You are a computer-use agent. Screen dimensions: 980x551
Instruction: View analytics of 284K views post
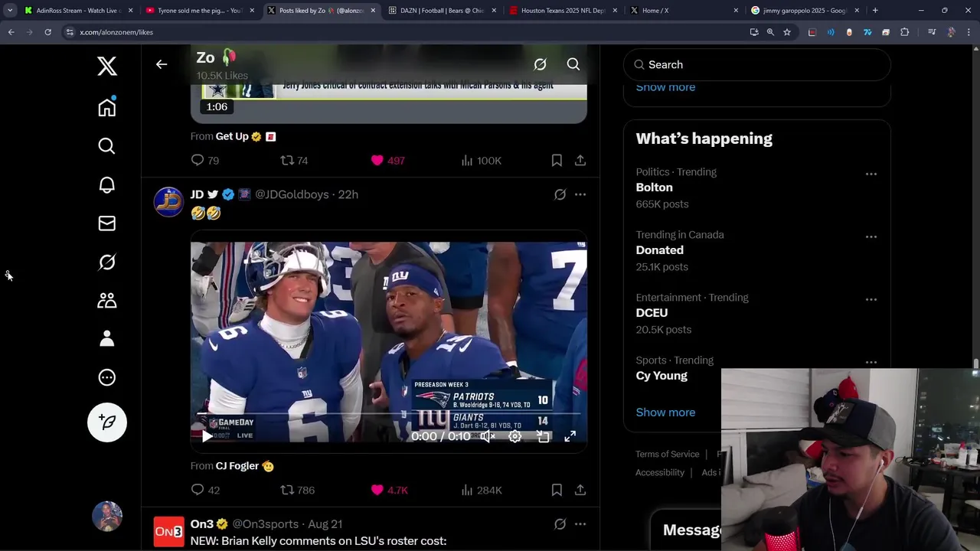point(481,490)
